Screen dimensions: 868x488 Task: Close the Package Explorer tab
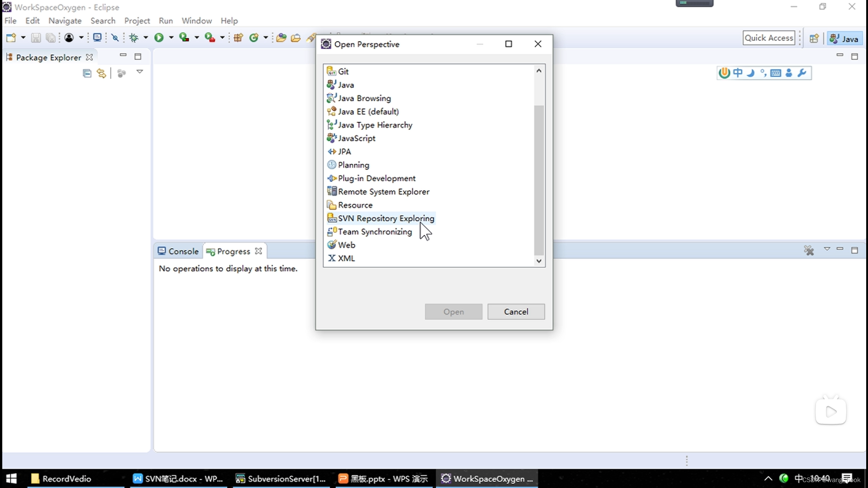90,57
